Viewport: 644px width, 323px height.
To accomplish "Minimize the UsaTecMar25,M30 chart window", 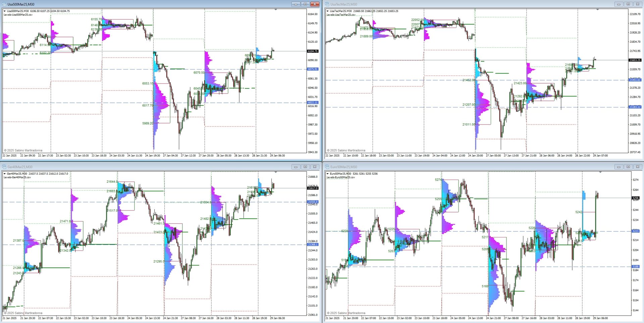I will [619, 4].
